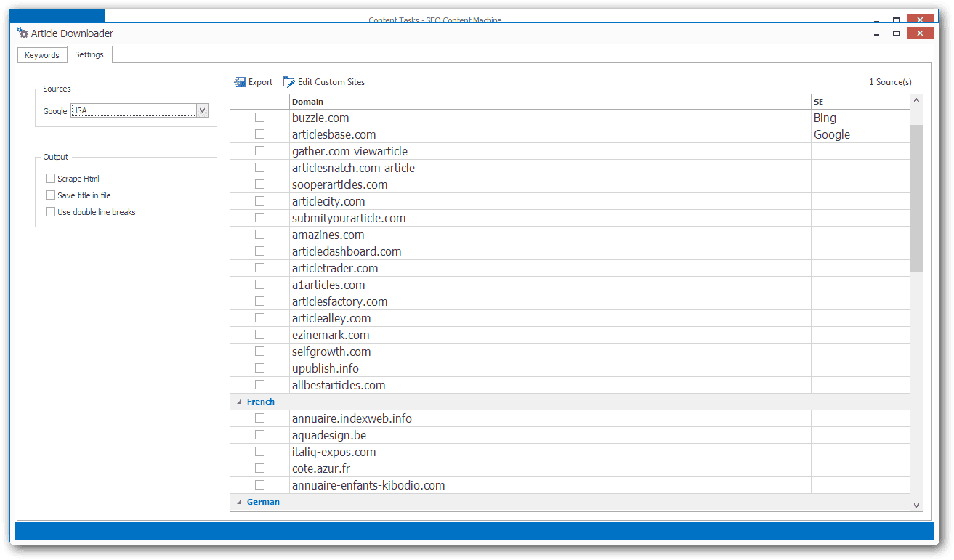This screenshot has width=954, height=560.
Task: Click the buzzle.com domain cell
Action: pyautogui.click(x=550, y=118)
